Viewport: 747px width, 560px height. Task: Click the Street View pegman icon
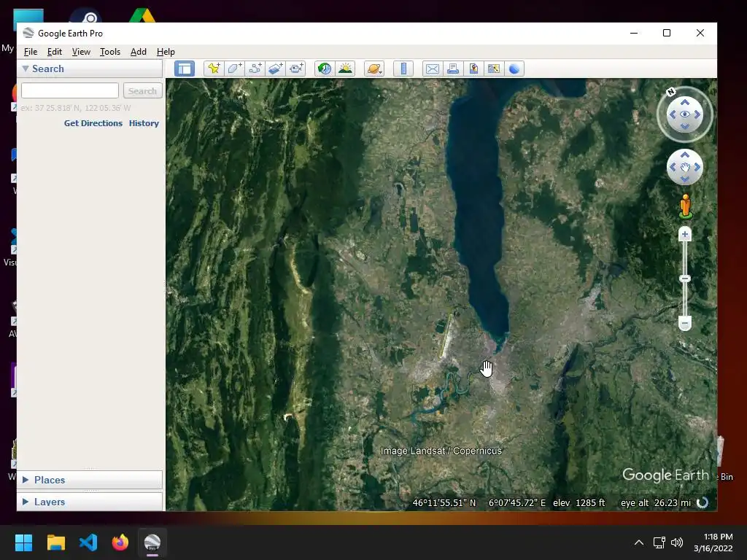[685, 206]
